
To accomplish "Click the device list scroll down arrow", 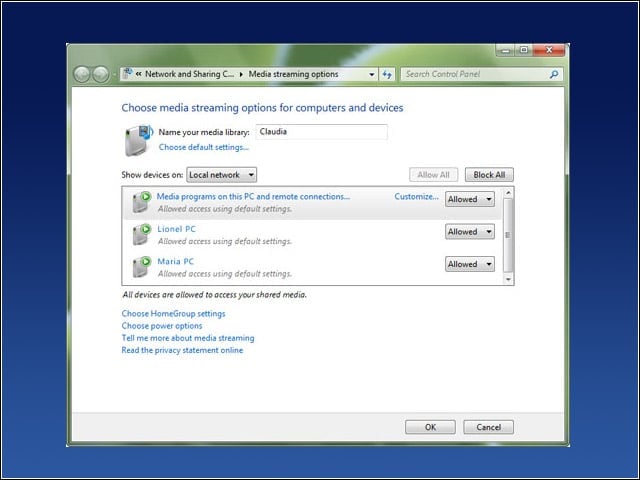I will click(x=508, y=279).
